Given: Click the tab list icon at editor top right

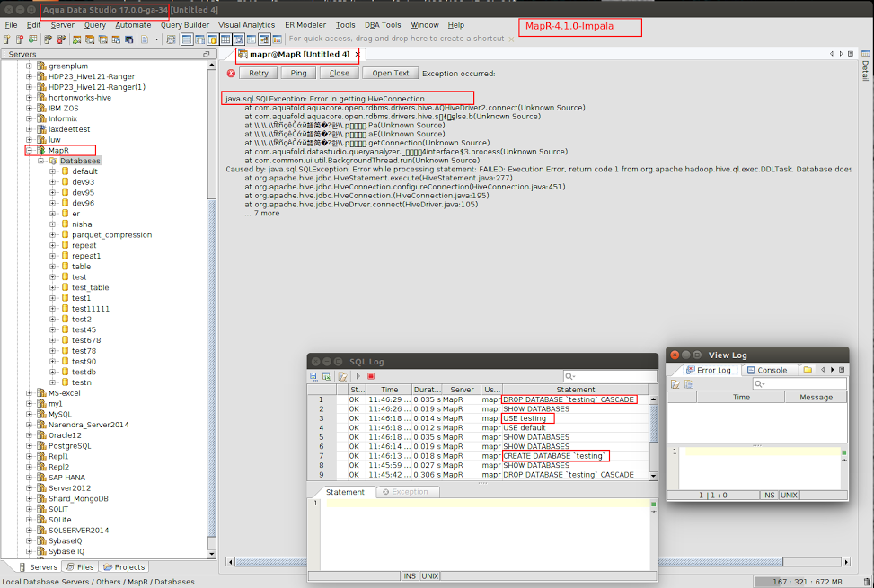Looking at the screenshot, I should pos(851,54).
